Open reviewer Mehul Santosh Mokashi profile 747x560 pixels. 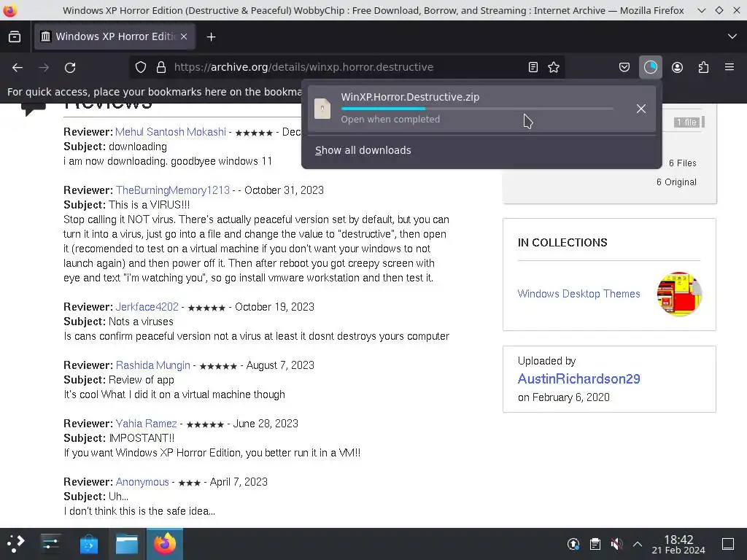tap(171, 132)
